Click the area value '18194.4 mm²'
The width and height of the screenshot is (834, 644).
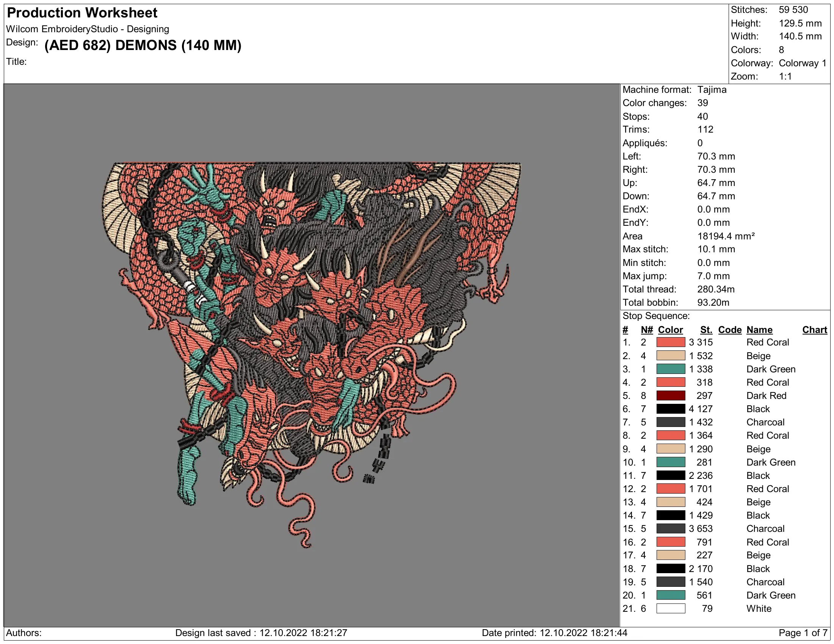(x=726, y=236)
